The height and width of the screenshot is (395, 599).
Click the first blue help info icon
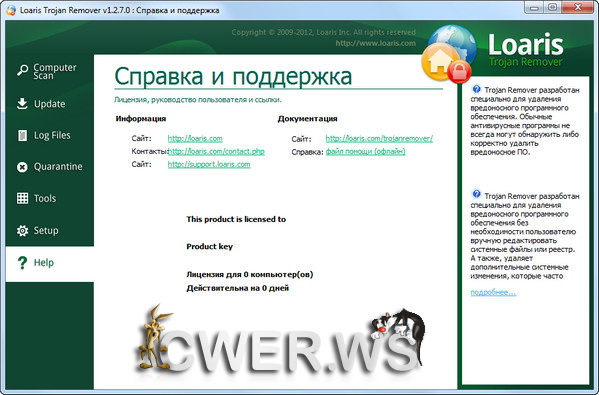pos(476,89)
